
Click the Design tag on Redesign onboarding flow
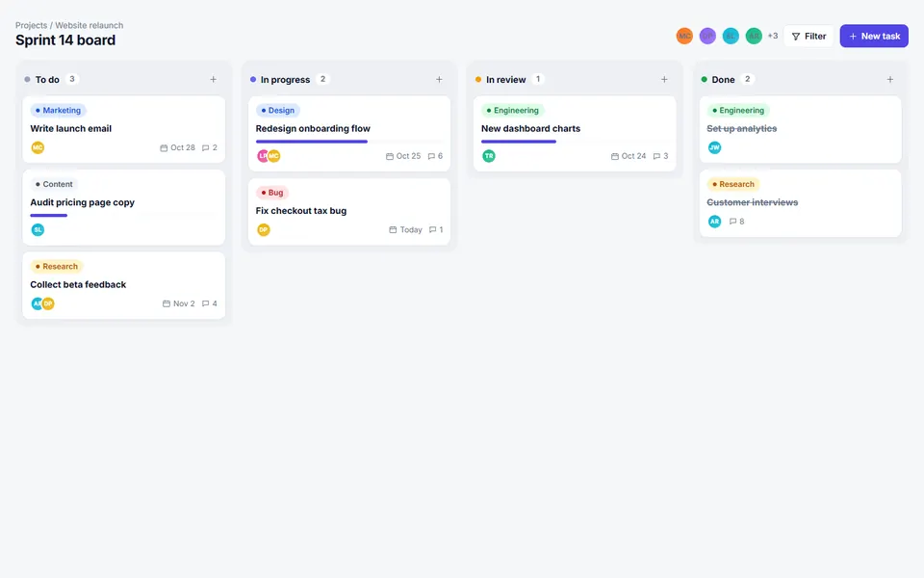pos(277,110)
